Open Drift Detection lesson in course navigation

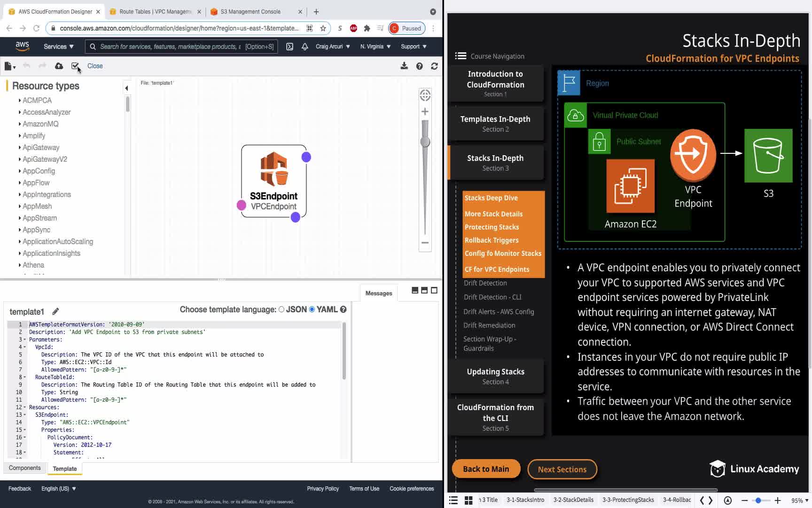(x=485, y=283)
